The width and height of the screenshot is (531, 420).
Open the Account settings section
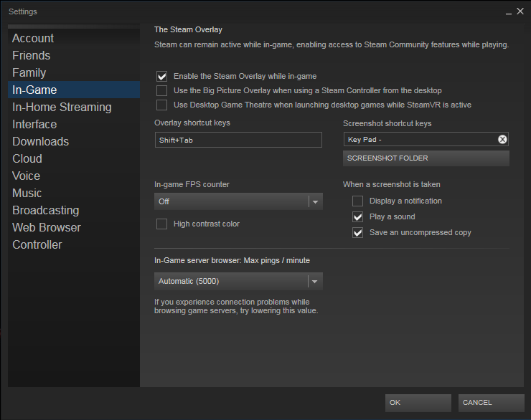point(33,39)
